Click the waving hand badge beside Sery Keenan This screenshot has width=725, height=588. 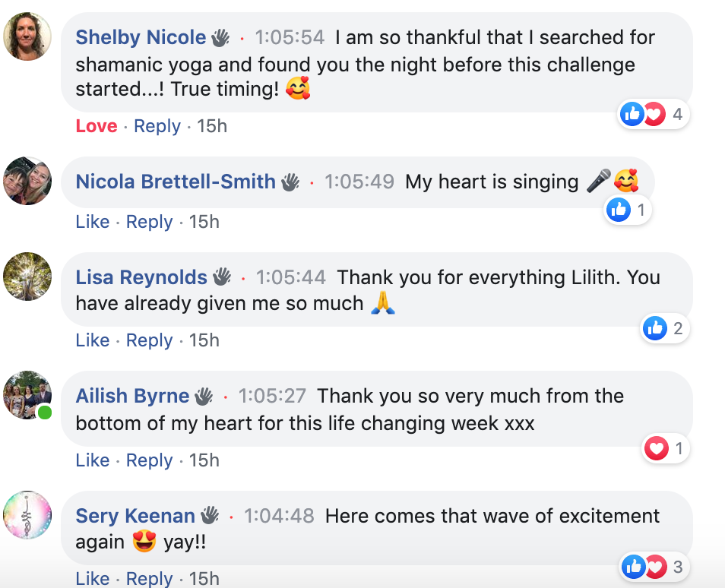[x=209, y=516]
